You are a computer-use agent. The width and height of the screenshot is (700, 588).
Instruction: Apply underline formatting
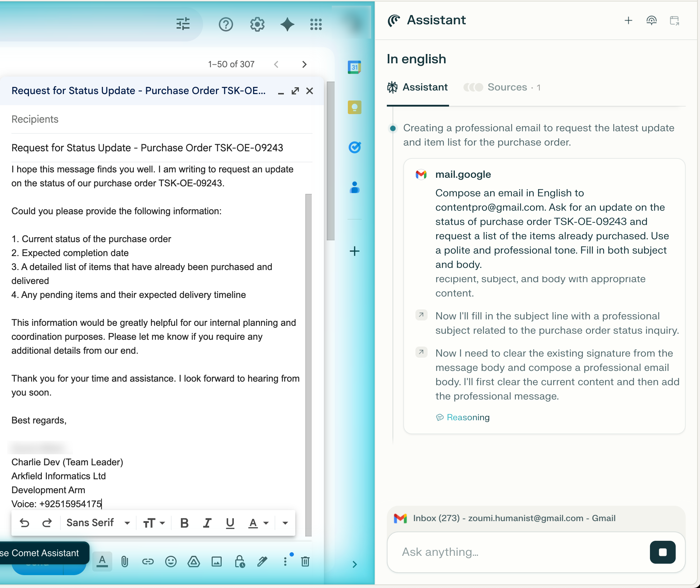[230, 523]
